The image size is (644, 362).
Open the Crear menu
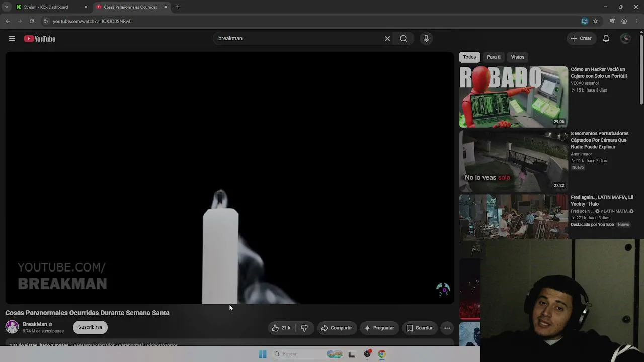point(581,39)
